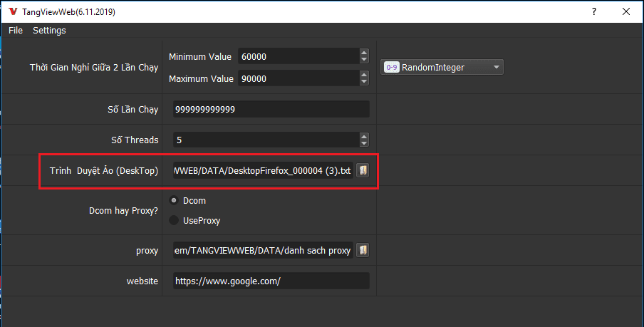Open the Settings menu
The height and width of the screenshot is (327, 644).
click(49, 31)
